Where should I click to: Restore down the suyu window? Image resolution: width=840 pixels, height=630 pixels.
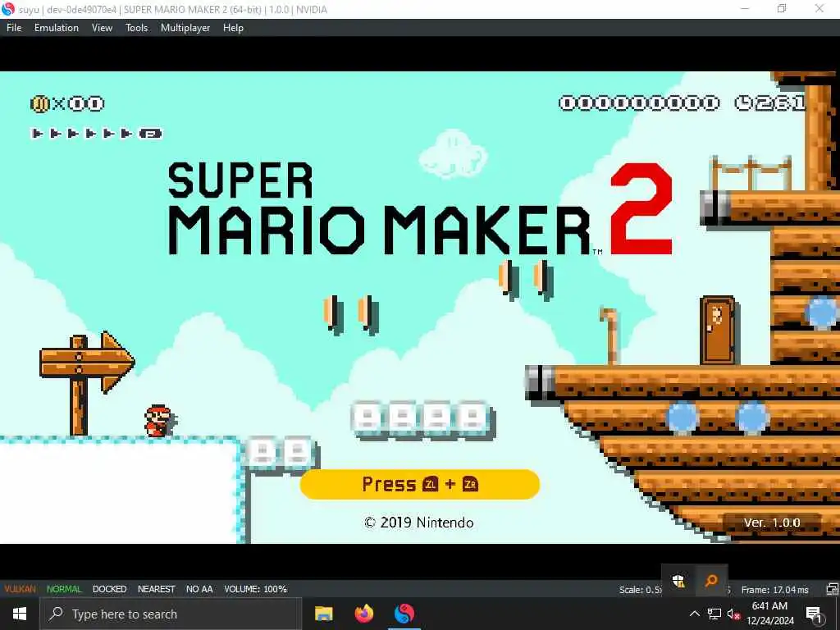[x=782, y=8]
